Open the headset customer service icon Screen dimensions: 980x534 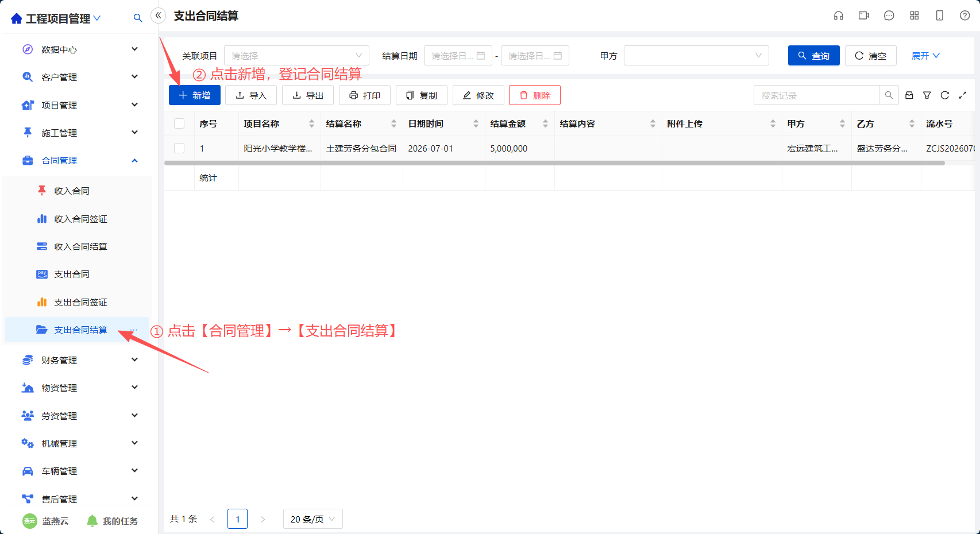pyautogui.click(x=839, y=16)
